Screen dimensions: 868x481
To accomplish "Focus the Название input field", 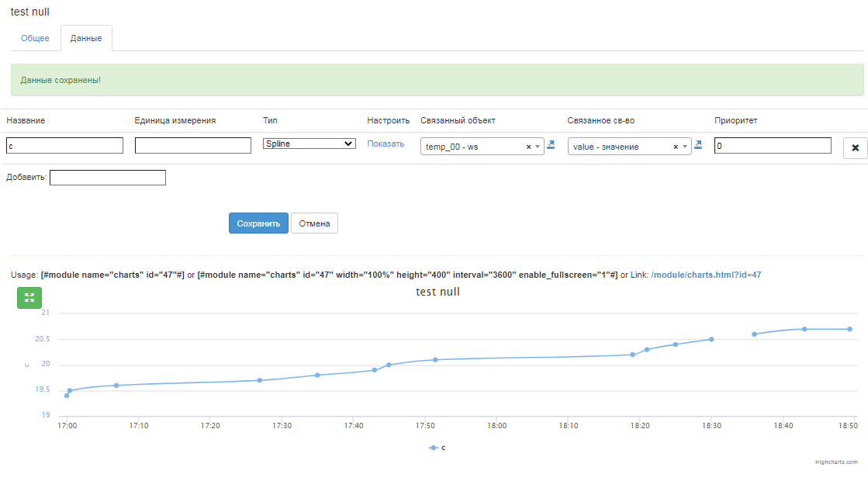I will (64, 145).
